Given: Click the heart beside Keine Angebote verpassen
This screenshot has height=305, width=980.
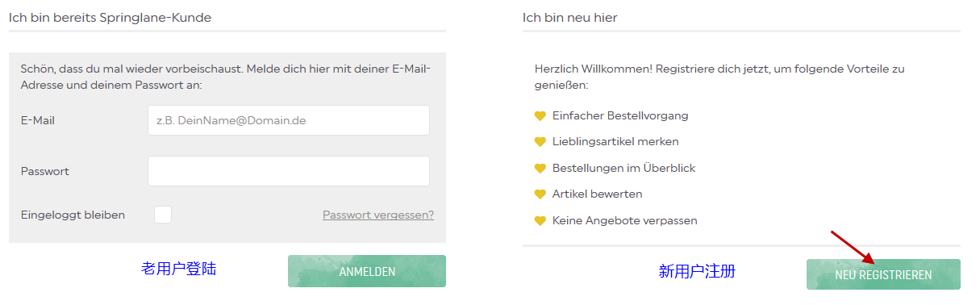Looking at the screenshot, I should (540, 220).
